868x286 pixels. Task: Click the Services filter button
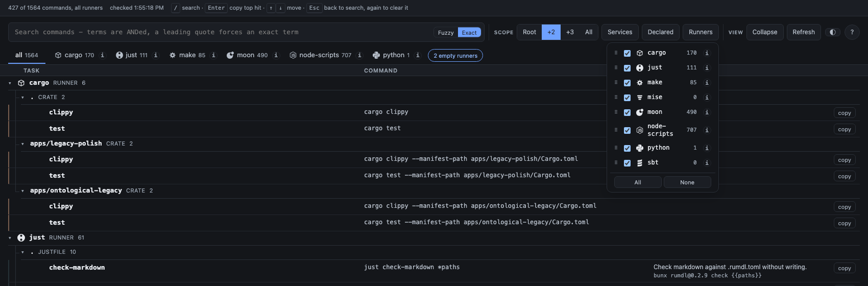pos(620,32)
